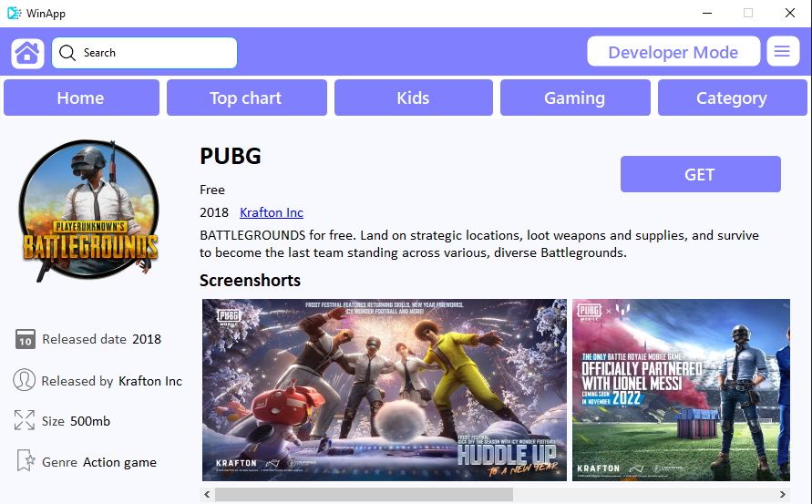Enable Developer Mode
Viewport: 812px width, 504px height.
pyautogui.click(x=673, y=51)
